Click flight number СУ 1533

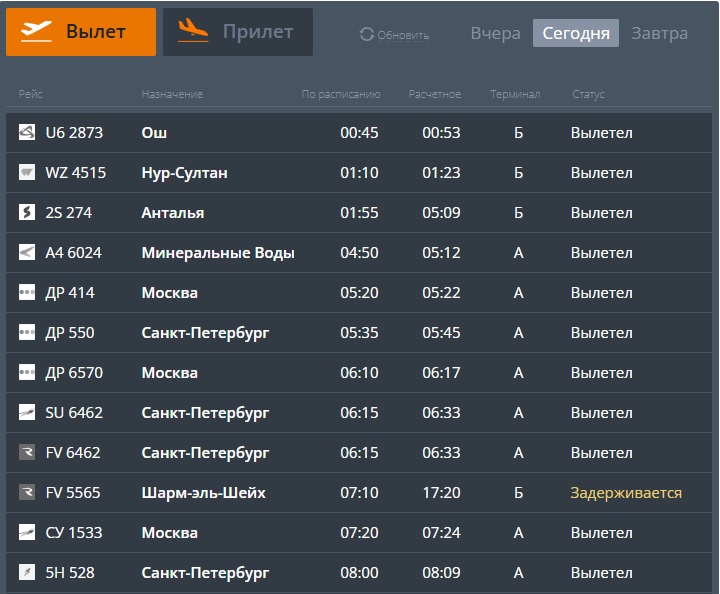point(74,533)
